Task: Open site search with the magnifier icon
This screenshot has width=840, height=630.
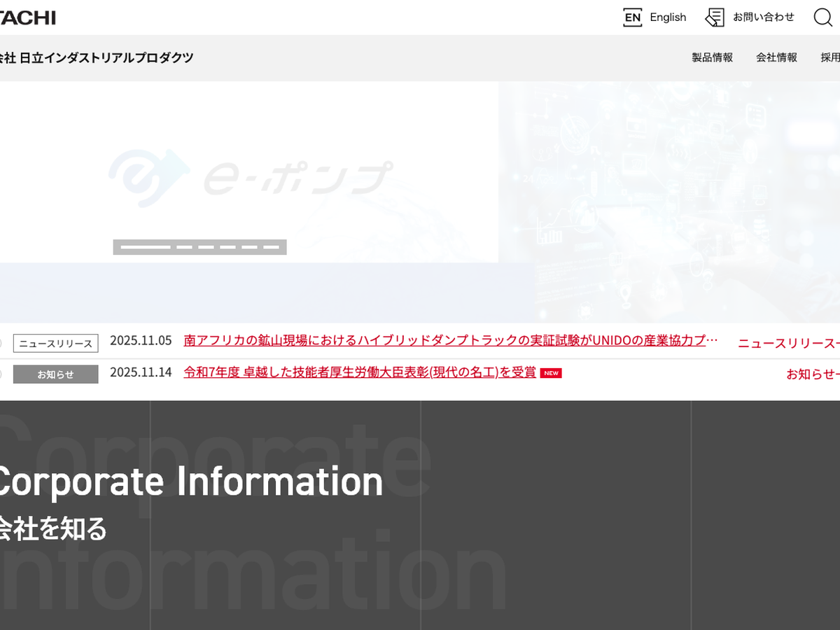Action: tap(823, 17)
